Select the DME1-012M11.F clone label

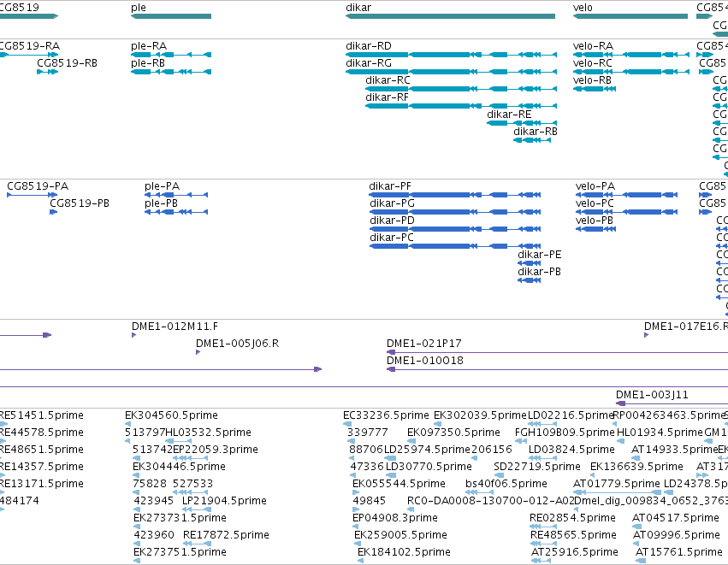coord(175,327)
